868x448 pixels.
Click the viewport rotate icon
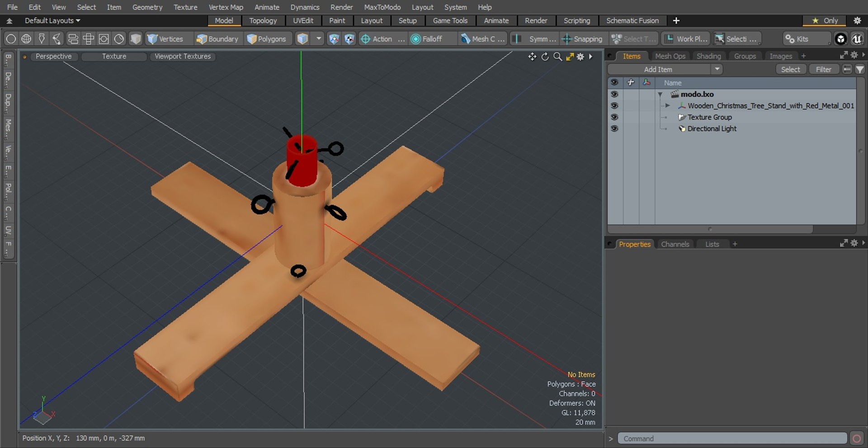click(545, 57)
